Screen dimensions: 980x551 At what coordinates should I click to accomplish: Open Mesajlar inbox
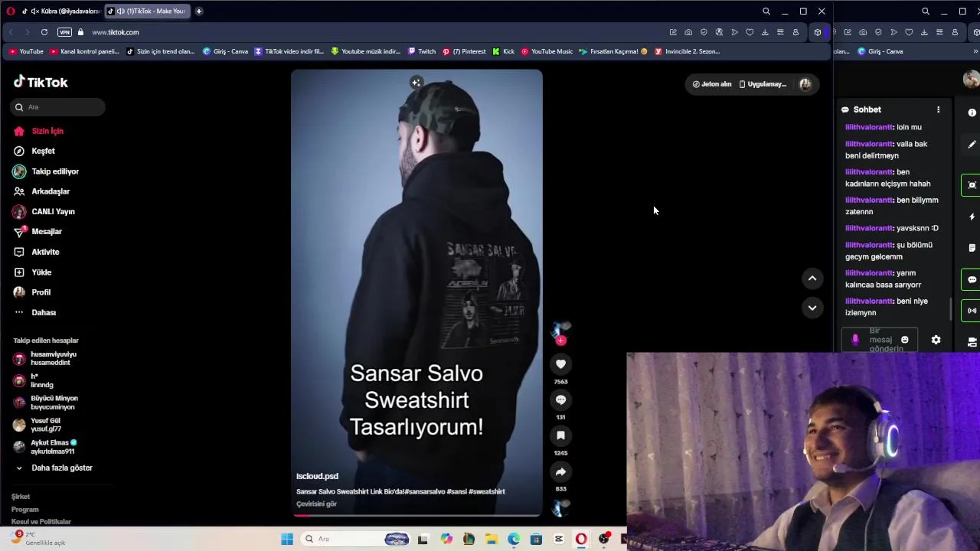point(38,231)
